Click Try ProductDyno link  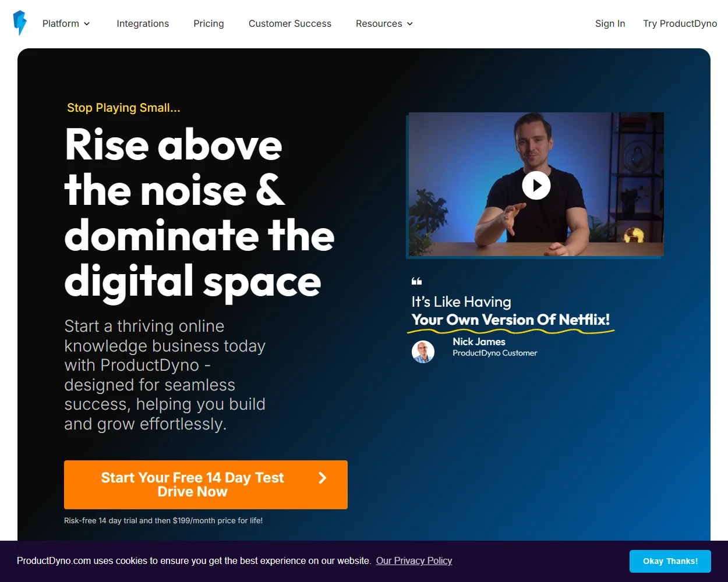coord(680,23)
